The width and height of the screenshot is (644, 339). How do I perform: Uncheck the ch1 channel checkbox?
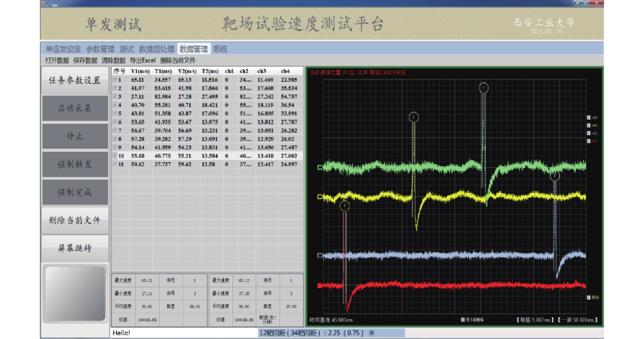[x=589, y=141]
